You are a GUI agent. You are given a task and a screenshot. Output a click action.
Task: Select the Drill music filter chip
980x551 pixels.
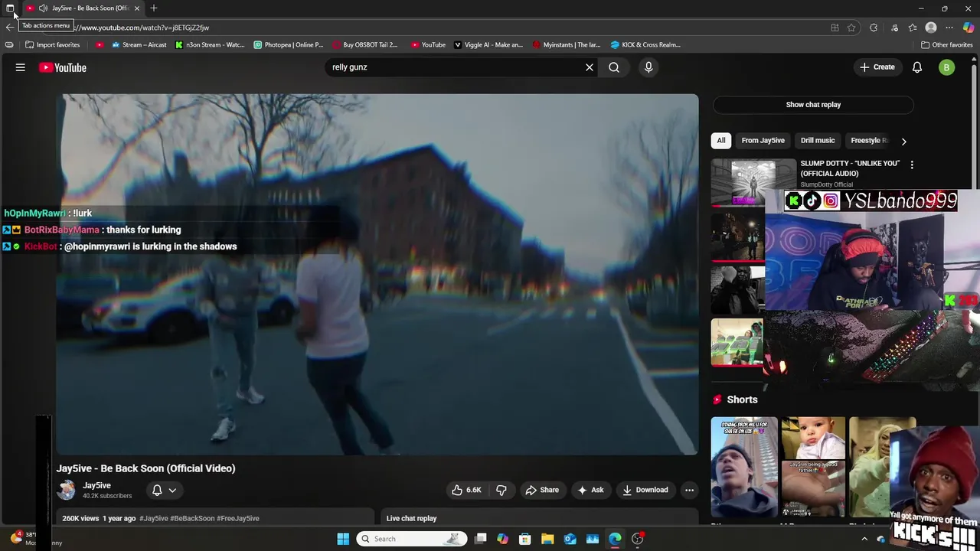click(x=817, y=141)
